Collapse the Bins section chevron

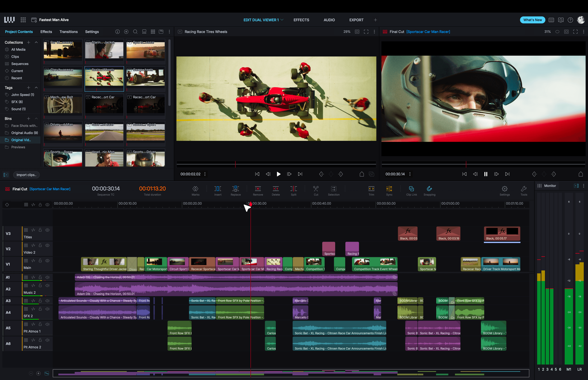click(36, 118)
